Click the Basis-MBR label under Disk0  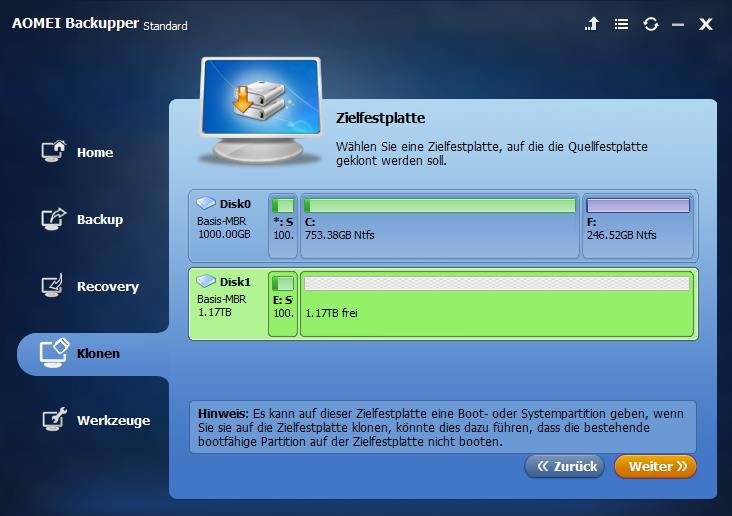[221, 221]
